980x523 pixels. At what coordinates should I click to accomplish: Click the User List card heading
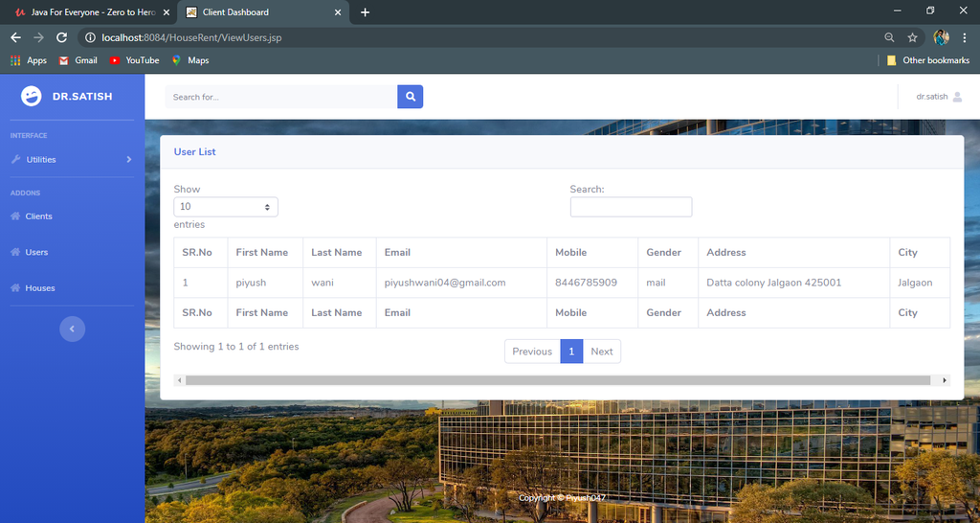(194, 152)
